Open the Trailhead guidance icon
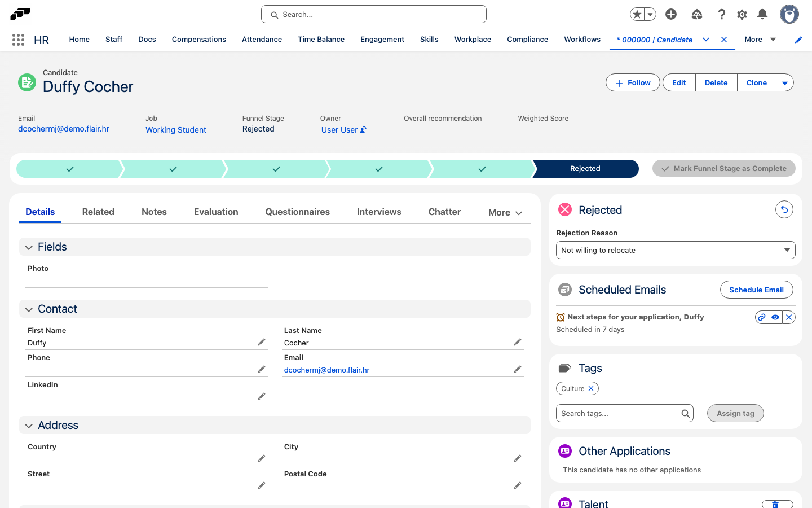812x508 pixels. point(697,15)
